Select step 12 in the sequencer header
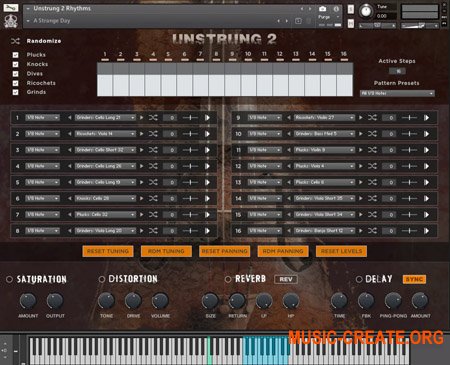This screenshot has width=450, height=365. pyautogui.click(x=280, y=55)
